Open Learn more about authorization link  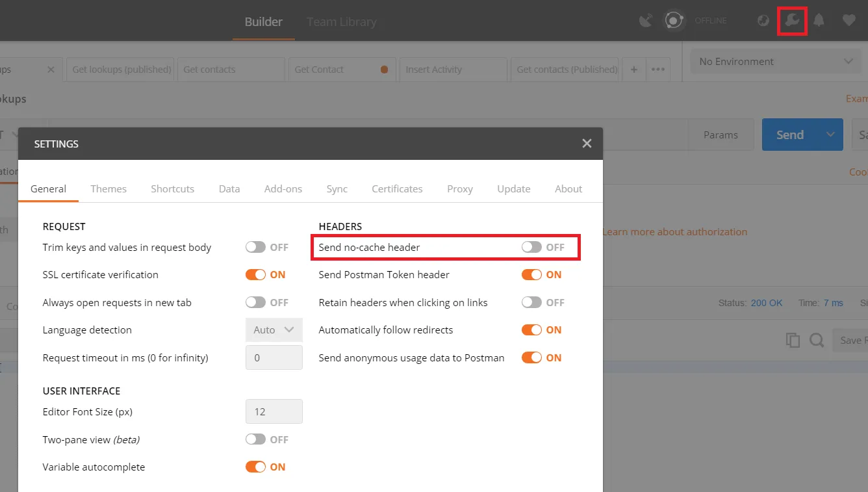point(676,231)
